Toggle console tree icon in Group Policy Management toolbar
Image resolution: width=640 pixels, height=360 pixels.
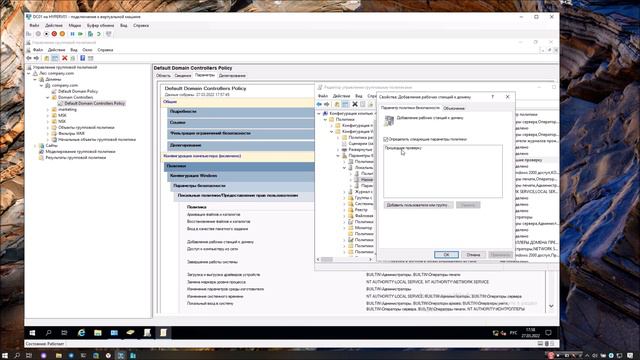pos(55,58)
